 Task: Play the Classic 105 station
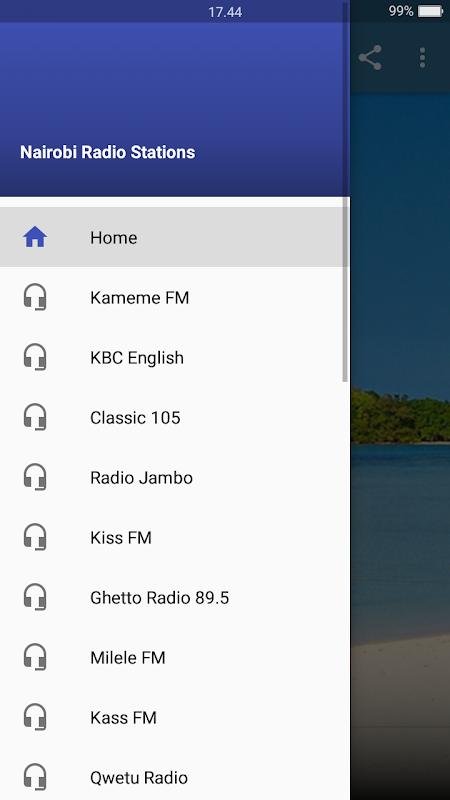(x=175, y=417)
